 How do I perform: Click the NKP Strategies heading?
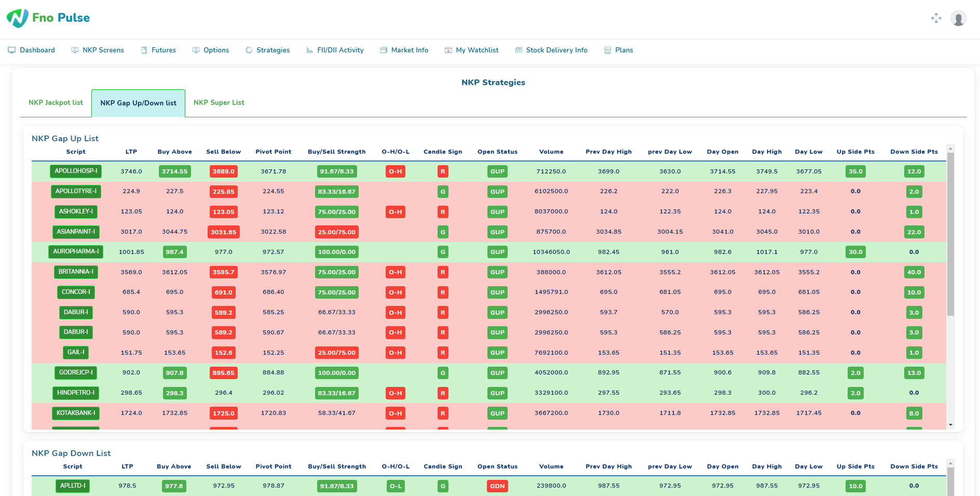click(x=493, y=83)
